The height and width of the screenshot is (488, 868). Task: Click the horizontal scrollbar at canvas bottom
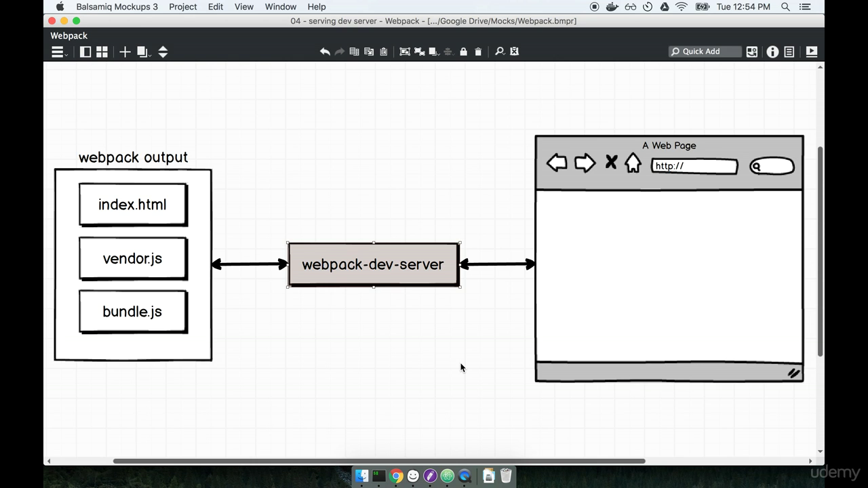(378, 462)
